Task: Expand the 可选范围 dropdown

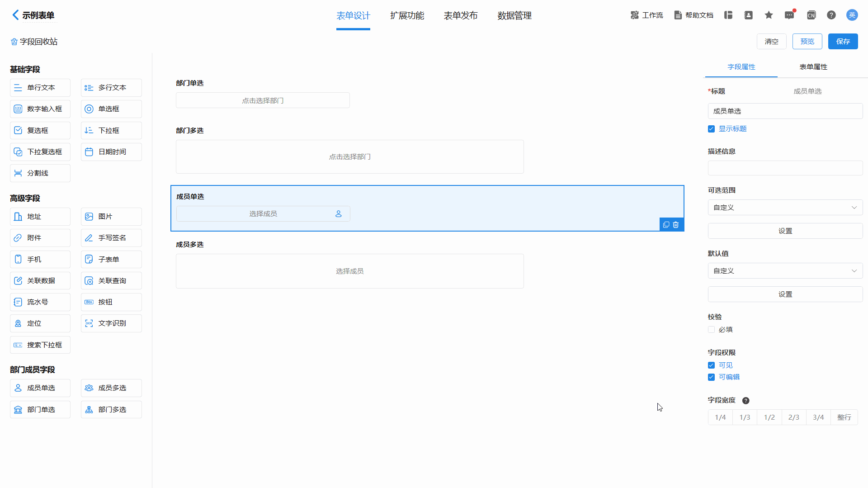Action: point(785,208)
